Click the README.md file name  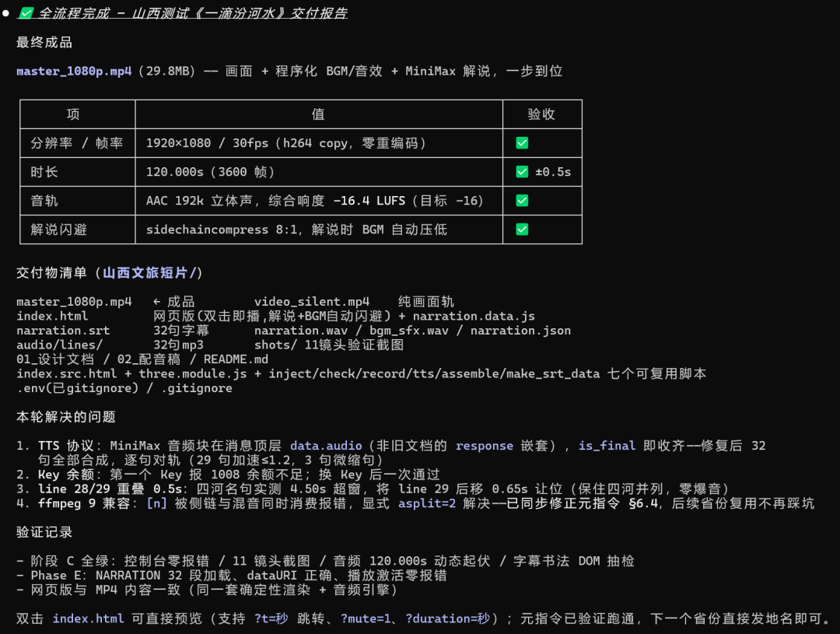[236, 359]
